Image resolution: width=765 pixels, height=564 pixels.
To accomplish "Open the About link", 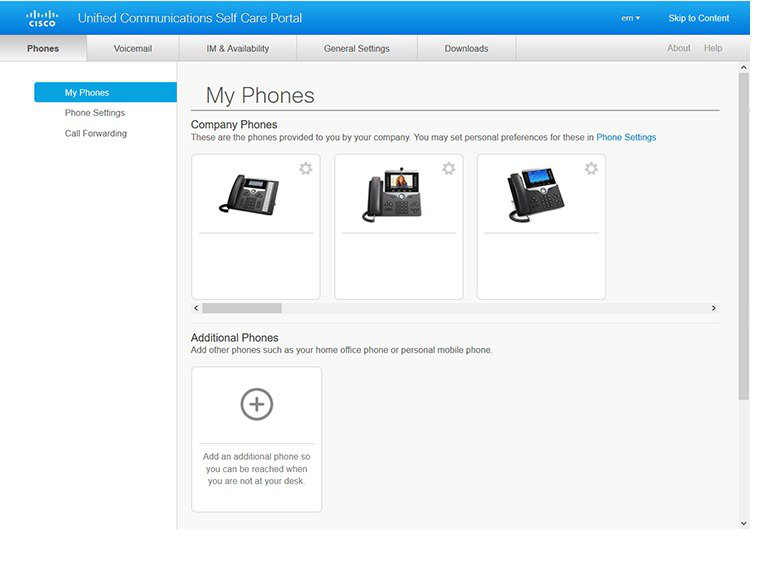I will (x=679, y=48).
